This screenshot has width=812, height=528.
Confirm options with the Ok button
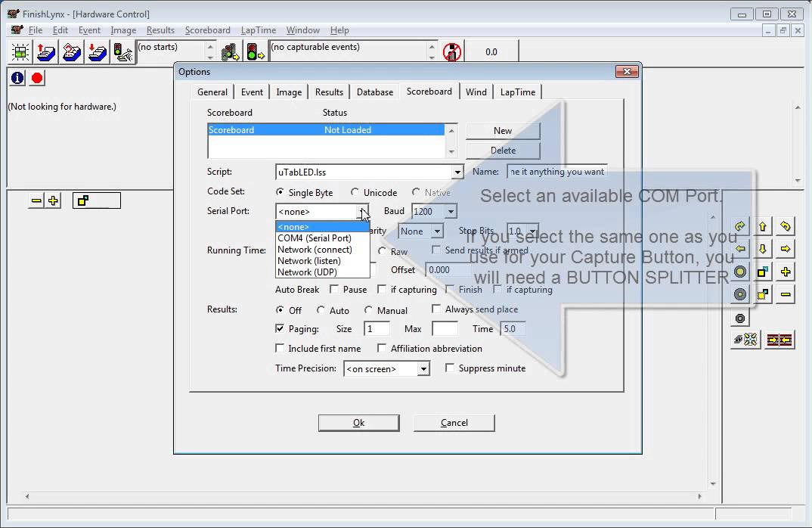[x=359, y=423]
